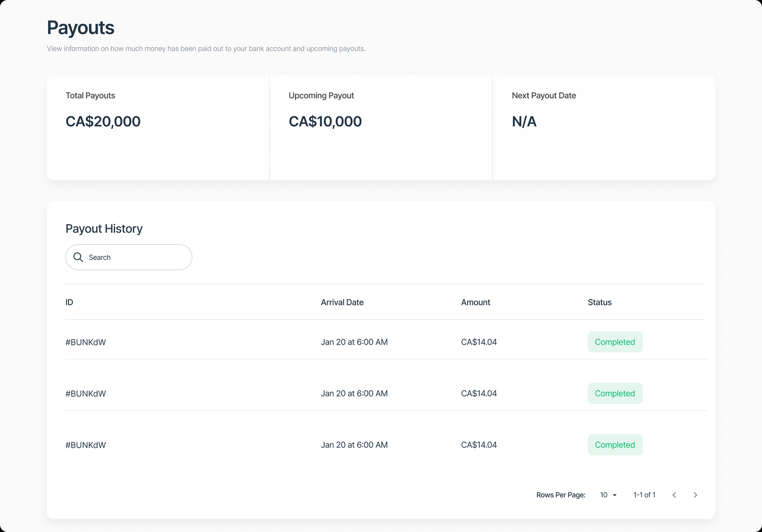Open the Rows Per Page dropdown arrow
This screenshot has height=532, width=762.
point(615,495)
